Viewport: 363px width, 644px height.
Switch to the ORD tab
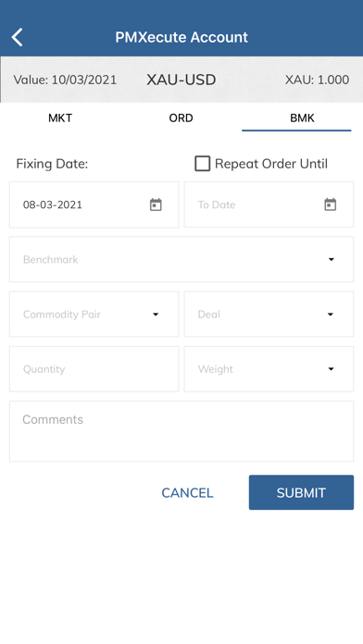coord(181,118)
